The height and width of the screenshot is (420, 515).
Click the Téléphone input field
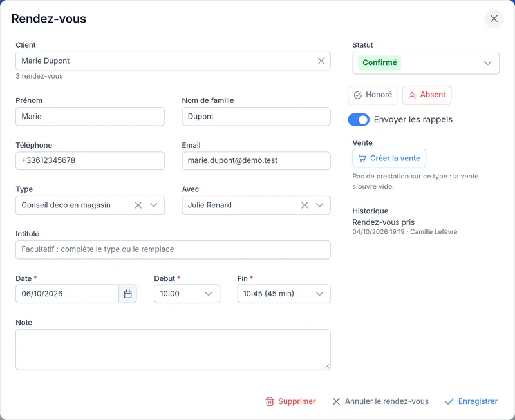(x=90, y=160)
